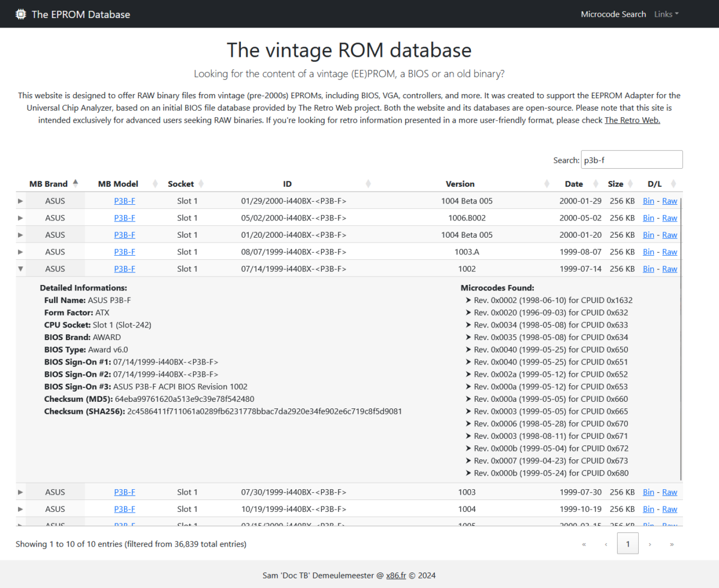
Task: Click inside the Search input field
Action: point(632,159)
